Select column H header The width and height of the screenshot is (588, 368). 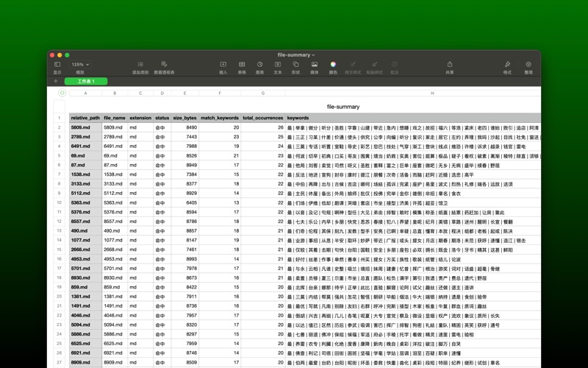click(413, 93)
